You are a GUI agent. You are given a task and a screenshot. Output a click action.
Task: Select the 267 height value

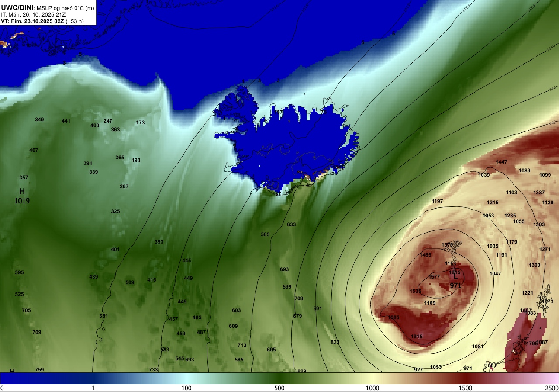tap(124, 186)
